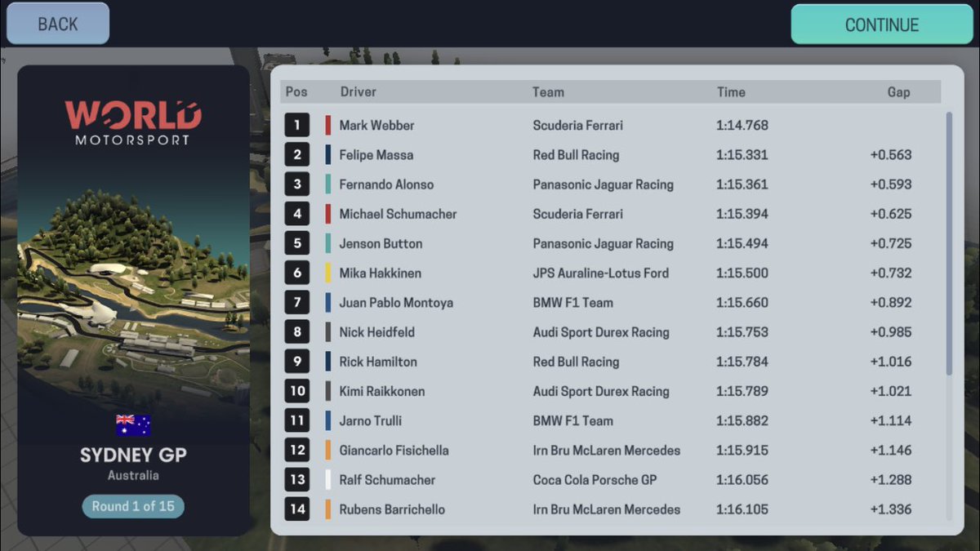Select the position 4 badge for Michael Schumacher

pyautogui.click(x=296, y=214)
